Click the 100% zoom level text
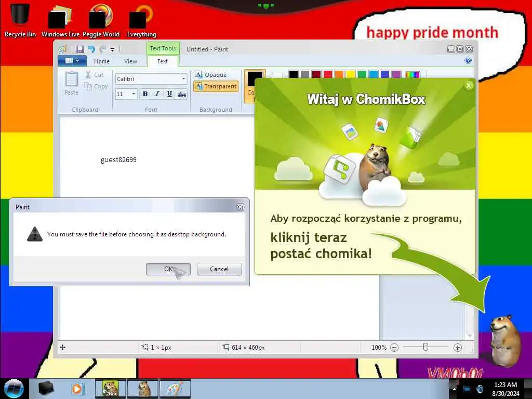This screenshot has height=399, width=532. pos(379,348)
